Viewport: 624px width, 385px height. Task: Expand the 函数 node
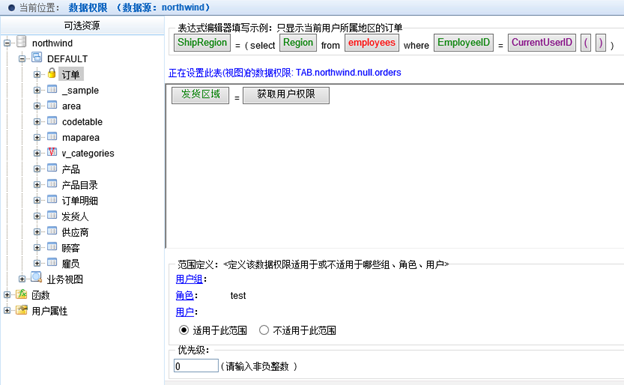(7, 295)
